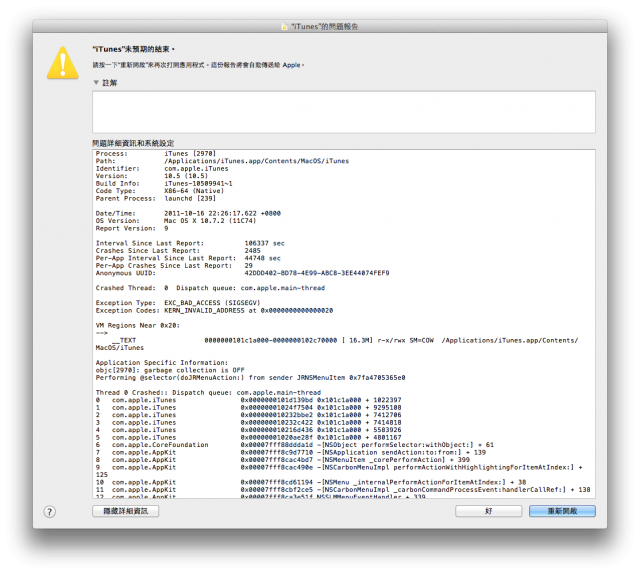
Task: Click stack frame 2 com.apple.iTunes + 7412706
Action: coord(249,415)
